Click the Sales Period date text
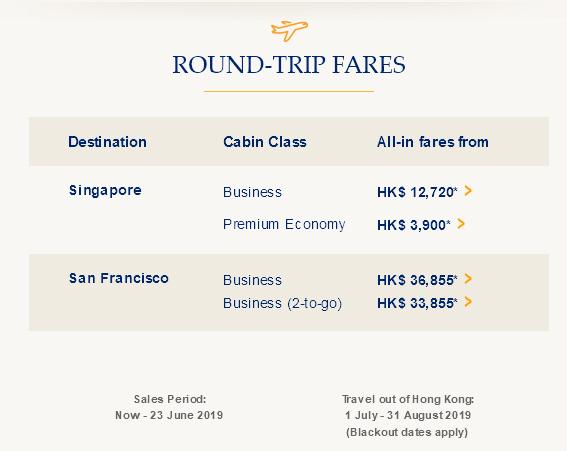The height and width of the screenshot is (451, 567). pos(169,415)
